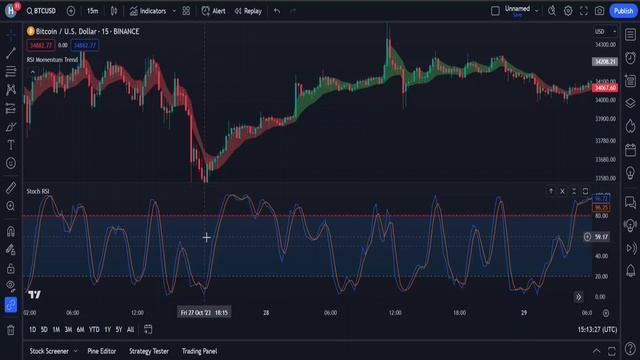Open the alerts clock panel

630,58
